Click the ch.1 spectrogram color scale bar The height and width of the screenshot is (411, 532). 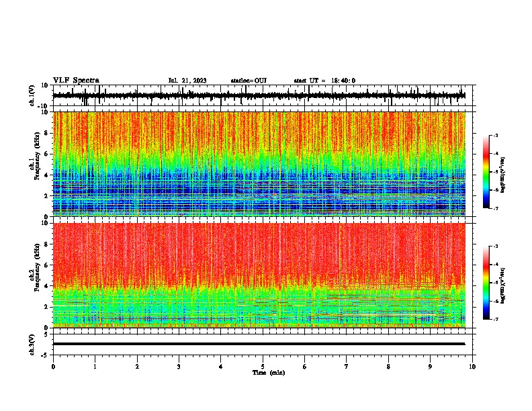(x=486, y=172)
